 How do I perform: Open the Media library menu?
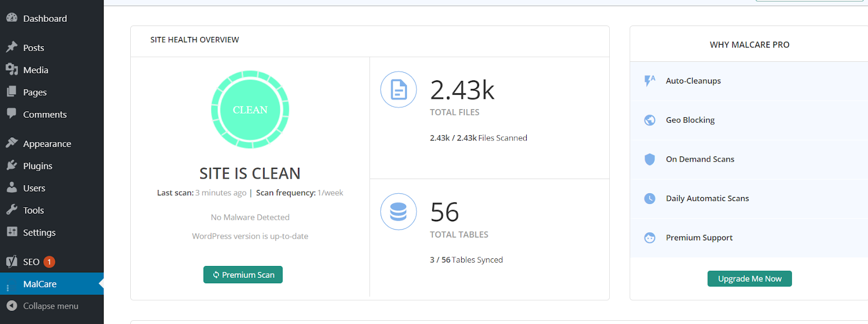[35, 70]
